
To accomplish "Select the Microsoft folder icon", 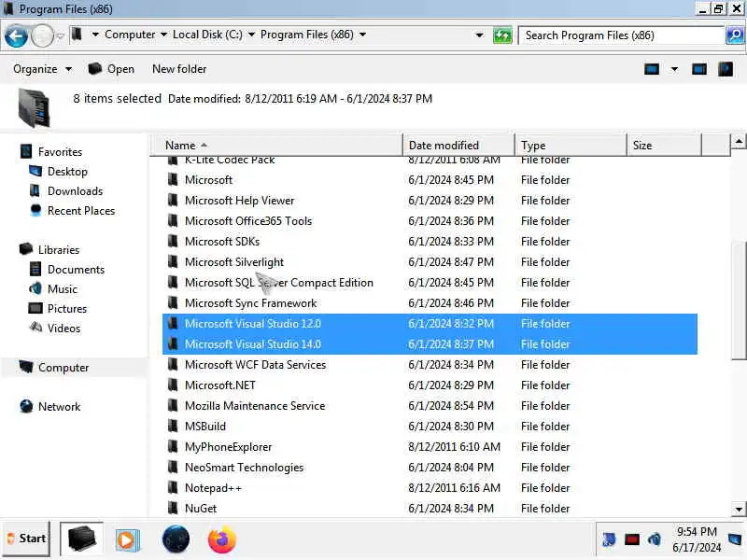I will tap(173, 179).
